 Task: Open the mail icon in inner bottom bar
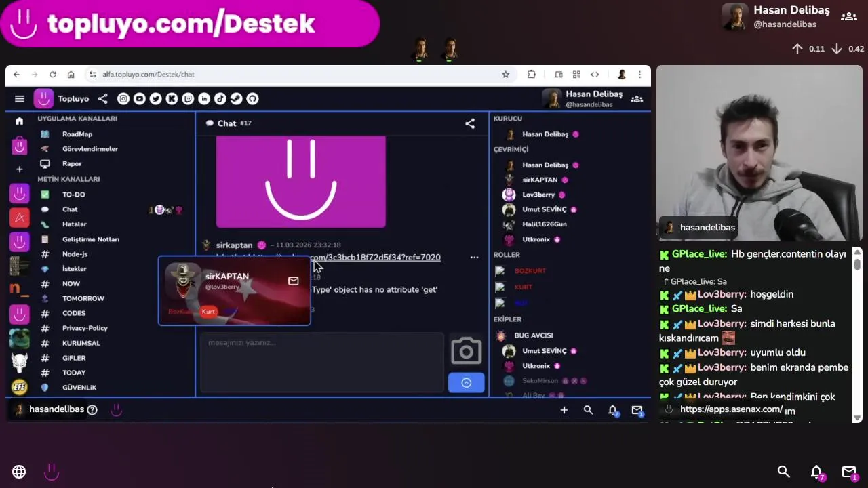pos(637,410)
